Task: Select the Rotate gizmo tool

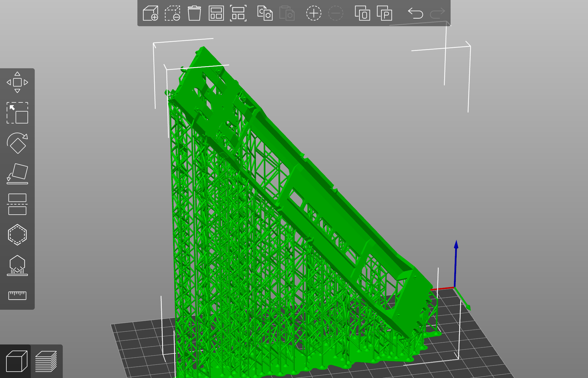Action: (x=17, y=143)
